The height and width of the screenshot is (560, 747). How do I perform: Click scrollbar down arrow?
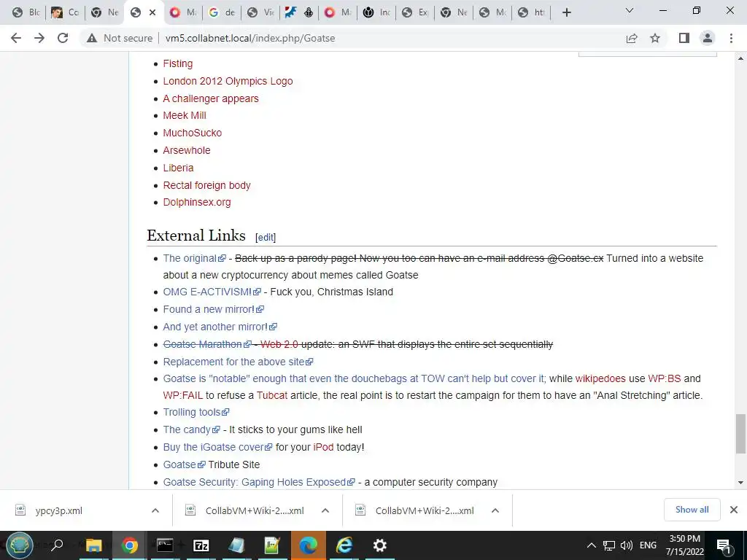(x=740, y=483)
